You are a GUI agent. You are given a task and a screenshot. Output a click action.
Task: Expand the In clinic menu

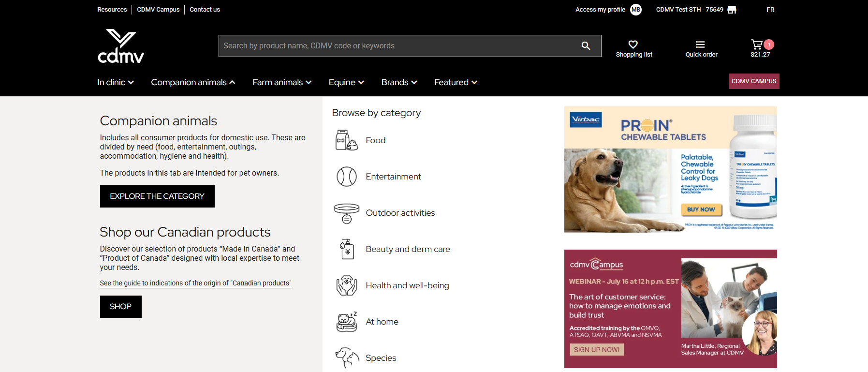pos(116,82)
